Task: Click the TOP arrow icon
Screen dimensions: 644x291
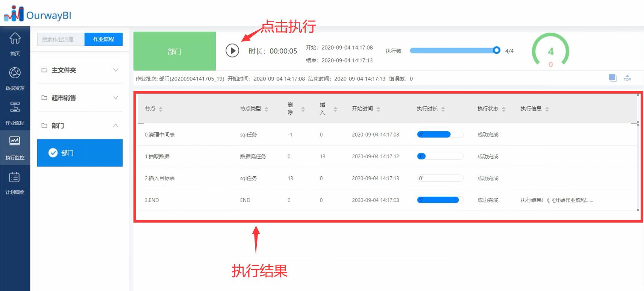Action: (x=627, y=78)
